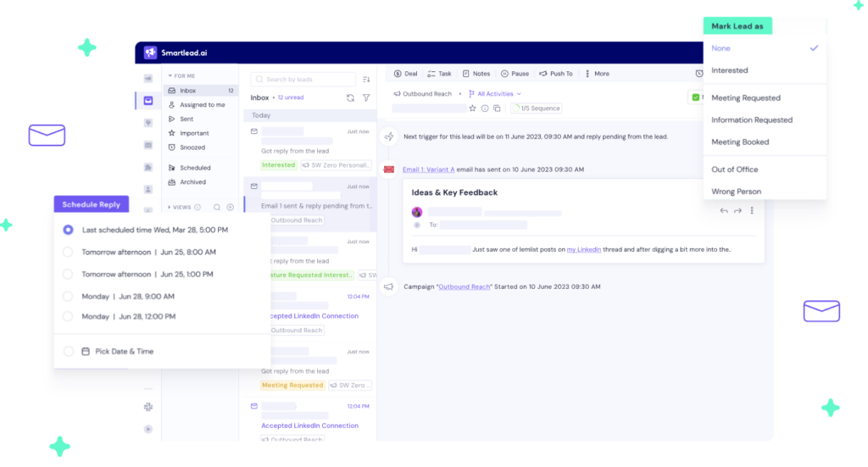Open the email's three-dot options menu

[x=752, y=211]
